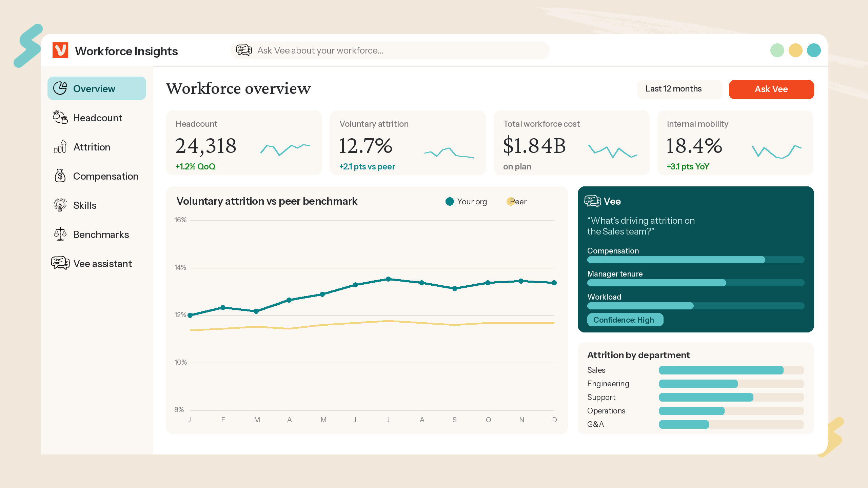Click the Engineering attrition bar
The height and width of the screenshot is (488, 868).
[x=731, y=384]
